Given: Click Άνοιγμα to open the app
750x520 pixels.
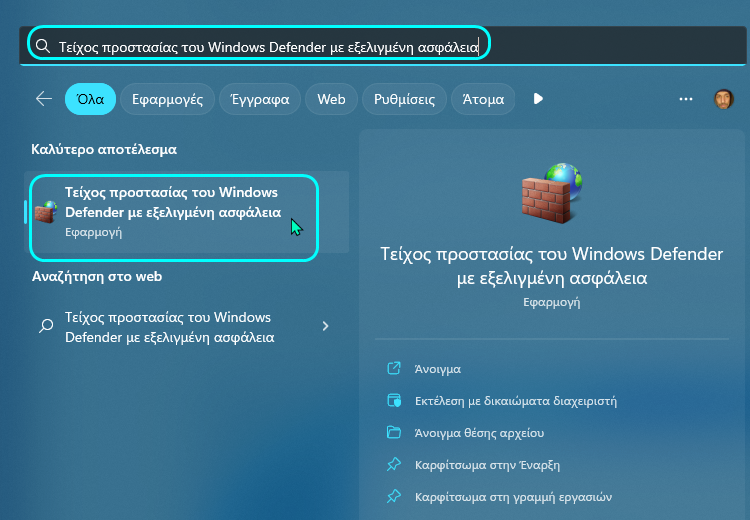Looking at the screenshot, I should tap(438, 369).
